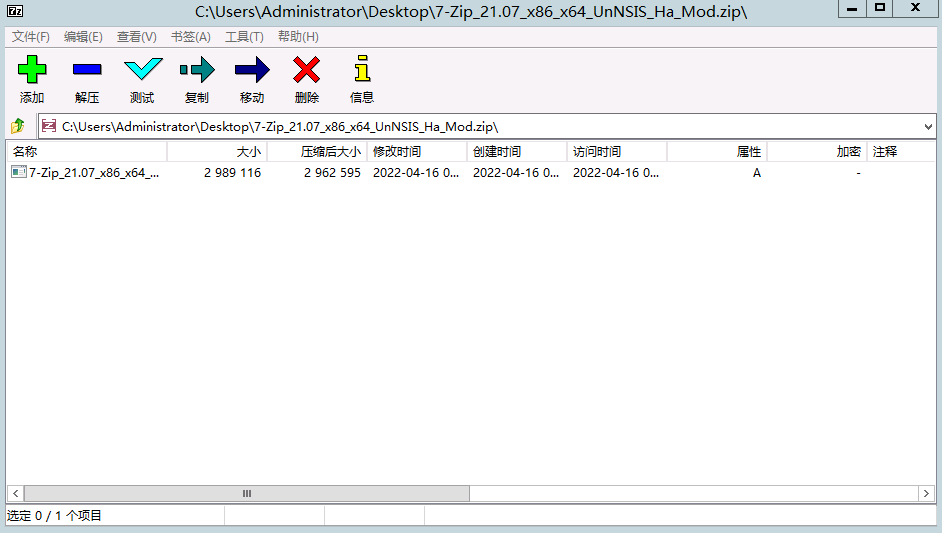
Task: Click the red Delete (删除) X icon
Action: click(306, 70)
